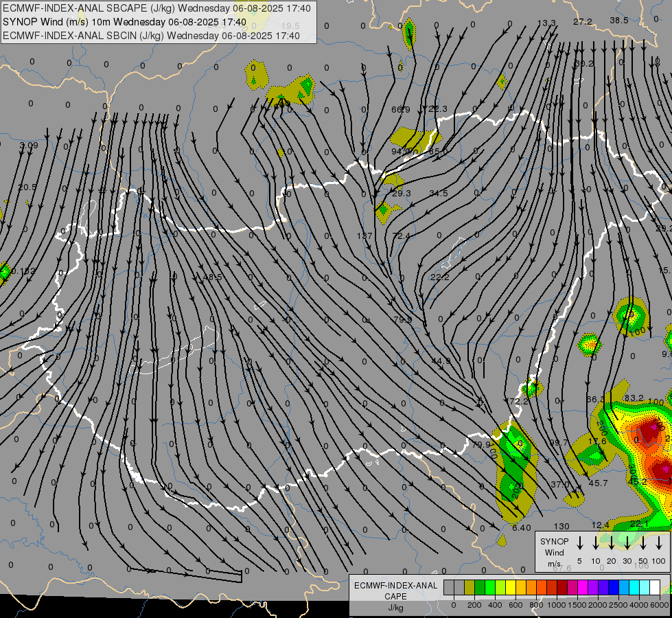Pick the magenta swatch in CAPE legend
672x618 pixels.
583,588
